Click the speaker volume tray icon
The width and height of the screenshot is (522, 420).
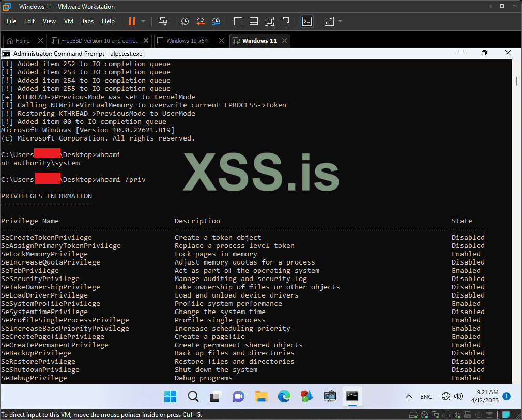point(458,396)
